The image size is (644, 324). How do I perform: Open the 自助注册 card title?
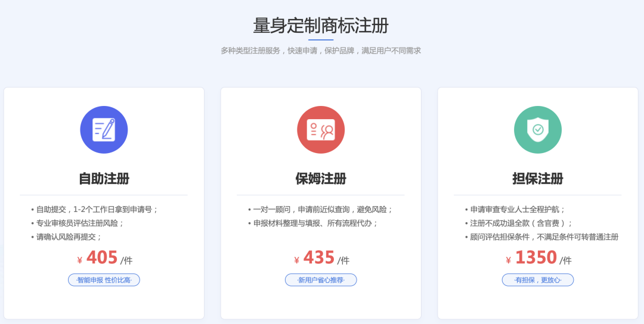(x=104, y=179)
